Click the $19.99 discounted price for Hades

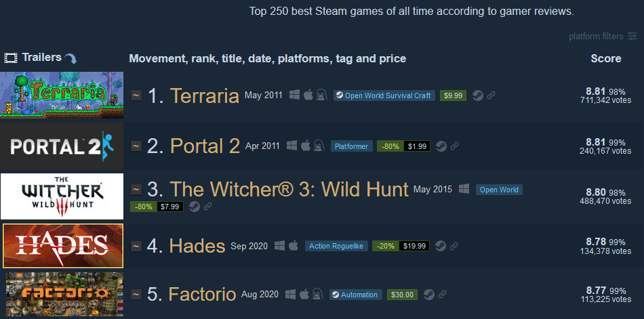[x=414, y=246]
